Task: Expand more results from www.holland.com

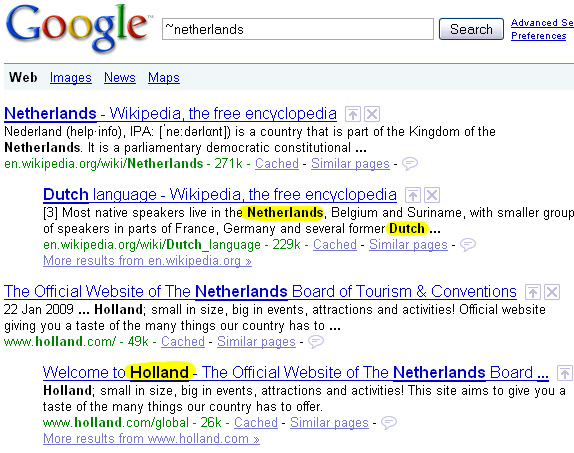Action: click(151, 438)
